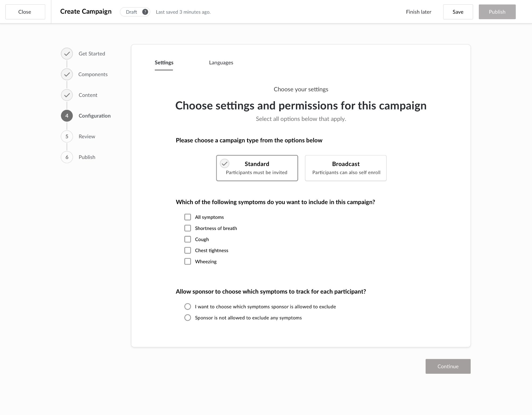
Task: Click the Publish step 6 circle
Action: point(67,157)
